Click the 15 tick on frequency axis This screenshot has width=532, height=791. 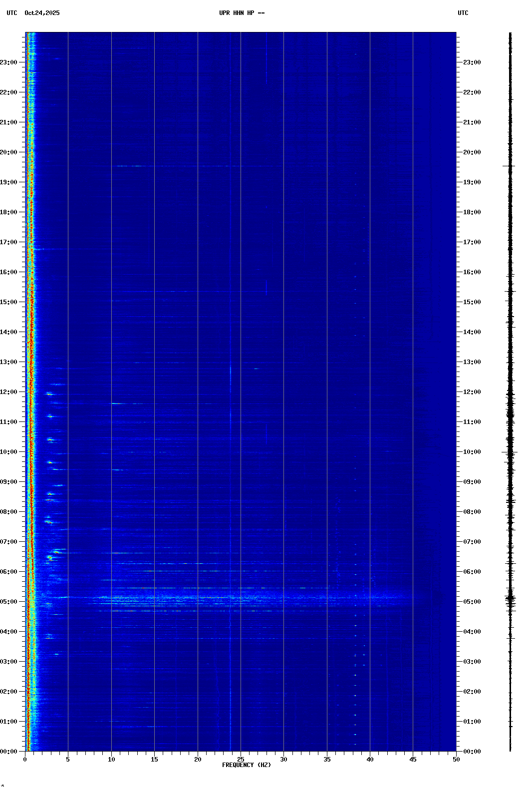[154, 760]
